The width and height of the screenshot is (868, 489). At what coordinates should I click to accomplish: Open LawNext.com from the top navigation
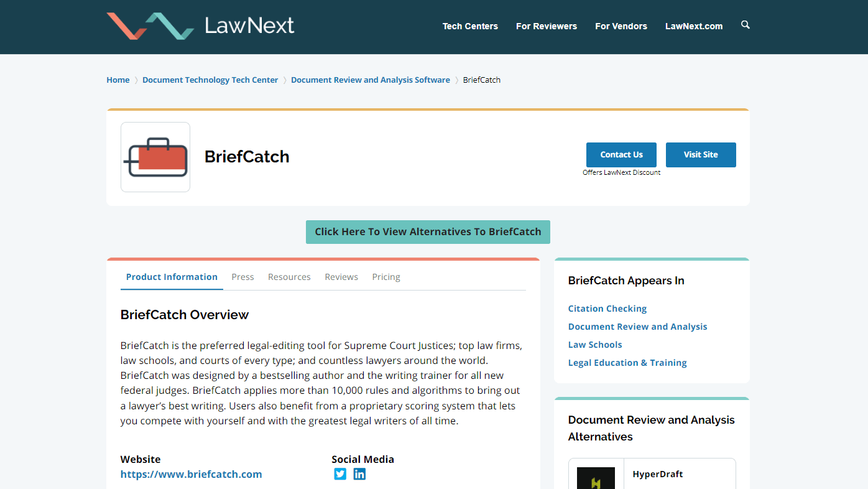click(694, 26)
